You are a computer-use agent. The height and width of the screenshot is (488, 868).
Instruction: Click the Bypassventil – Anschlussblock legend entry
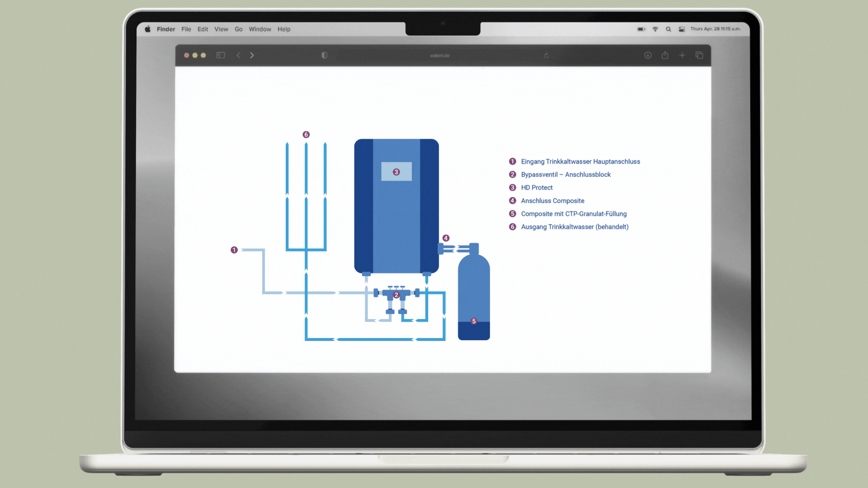(565, 174)
